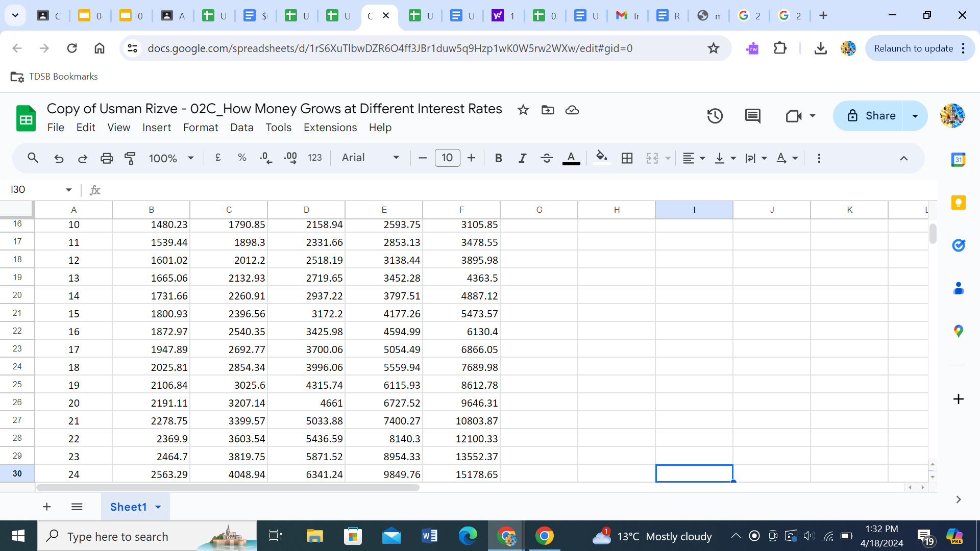Viewport: 980px width, 551px height.
Task: Switch to the Gmail browser tab
Action: [627, 15]
